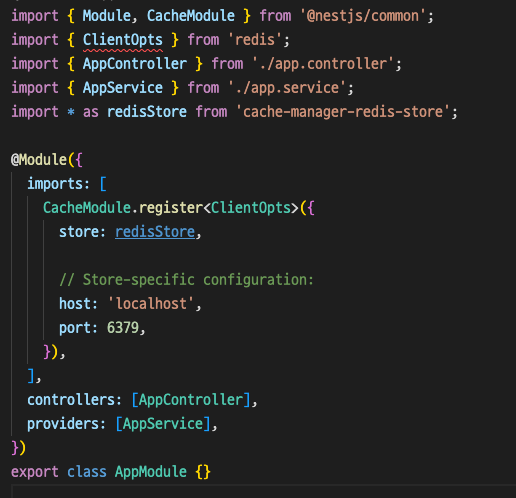Click the '@nestjs/common' import string
Image resolution: width=516 pixels, height=498 pixels.
tap(363, 16)
